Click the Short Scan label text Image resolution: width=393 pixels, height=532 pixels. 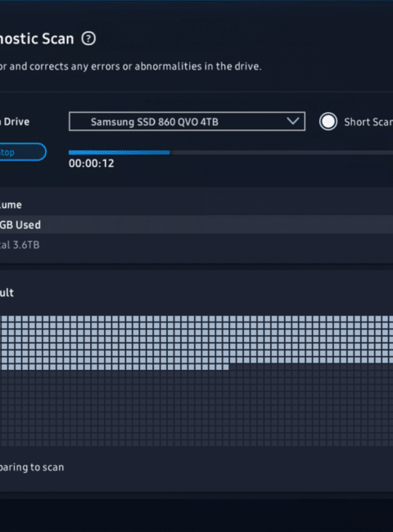click(x=368, y=122)
